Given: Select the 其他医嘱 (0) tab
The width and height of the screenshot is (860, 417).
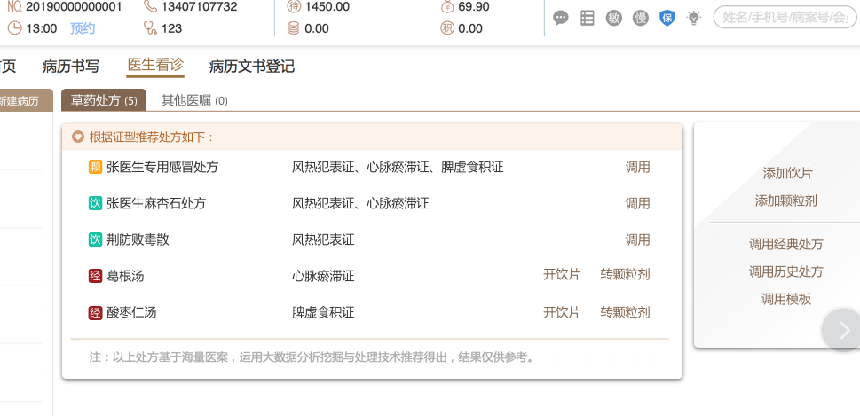Looking at the screenshot, I should tap(194, 100).
